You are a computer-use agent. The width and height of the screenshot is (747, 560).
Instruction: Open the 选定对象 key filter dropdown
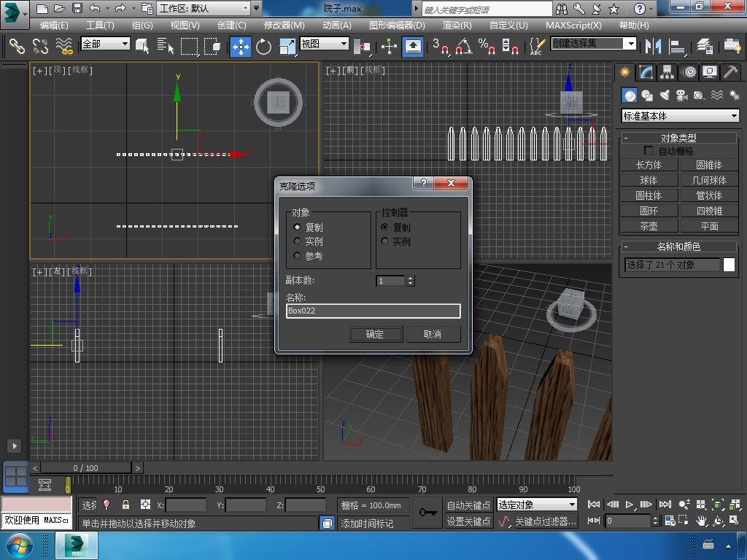(x=537, y=505)
